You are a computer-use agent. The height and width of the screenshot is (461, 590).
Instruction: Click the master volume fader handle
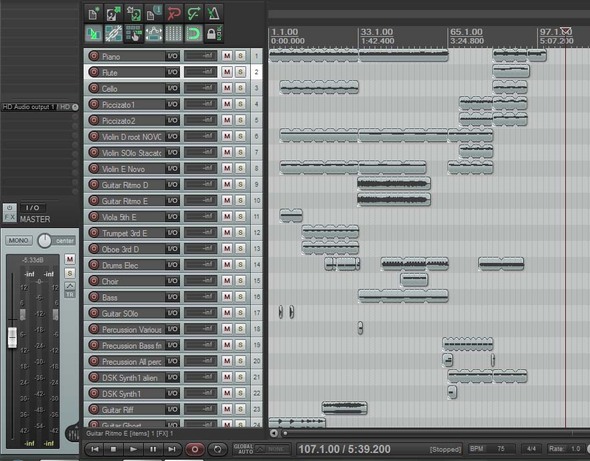pyautogui.click(x=12, y=337)
